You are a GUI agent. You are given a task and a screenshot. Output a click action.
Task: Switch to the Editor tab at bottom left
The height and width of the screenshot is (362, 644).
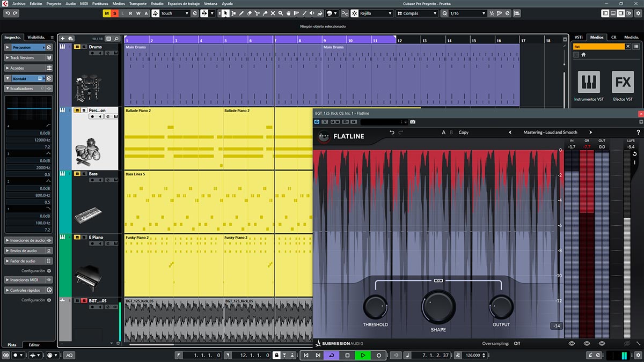[x=34, y=345]
